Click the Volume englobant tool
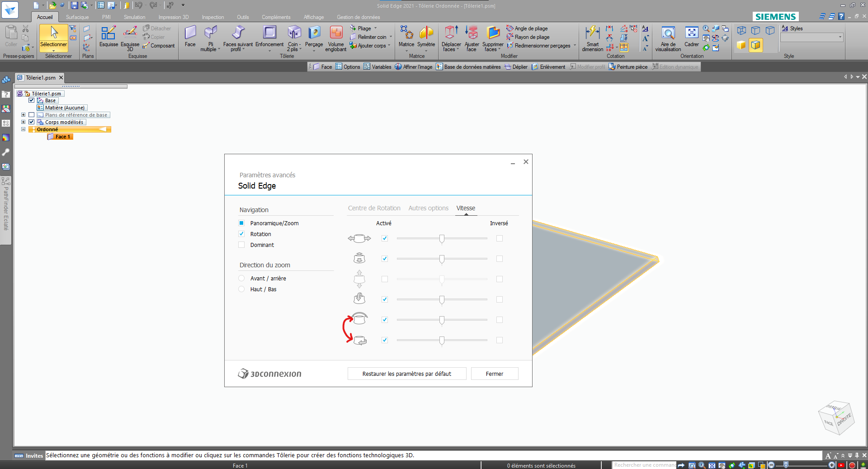This screenshot has height=469, width=868. 336,38
